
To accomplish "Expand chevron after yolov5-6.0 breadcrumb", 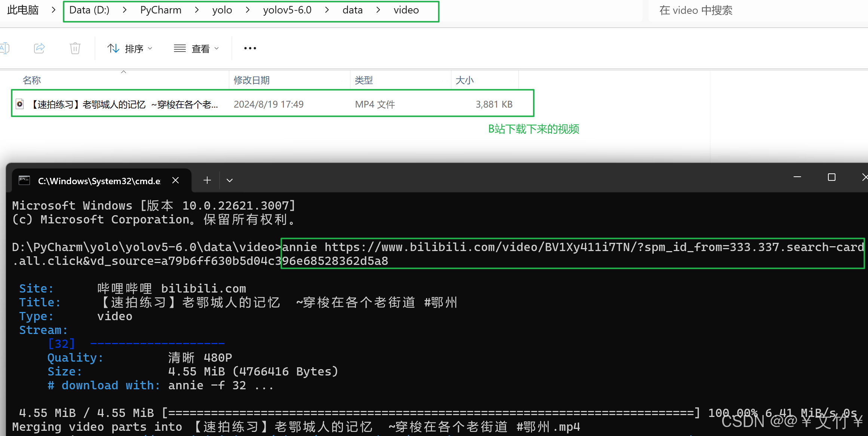I will pyautogui.click(x=327, y=10).
